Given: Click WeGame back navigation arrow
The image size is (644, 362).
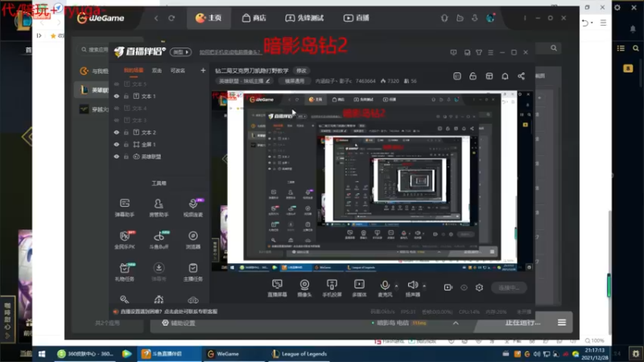Looking at the screenshot, I should pos(156,18).
